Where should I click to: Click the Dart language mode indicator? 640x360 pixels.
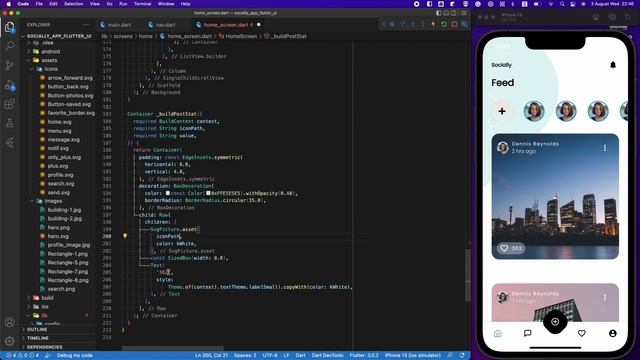click(300, 356)
